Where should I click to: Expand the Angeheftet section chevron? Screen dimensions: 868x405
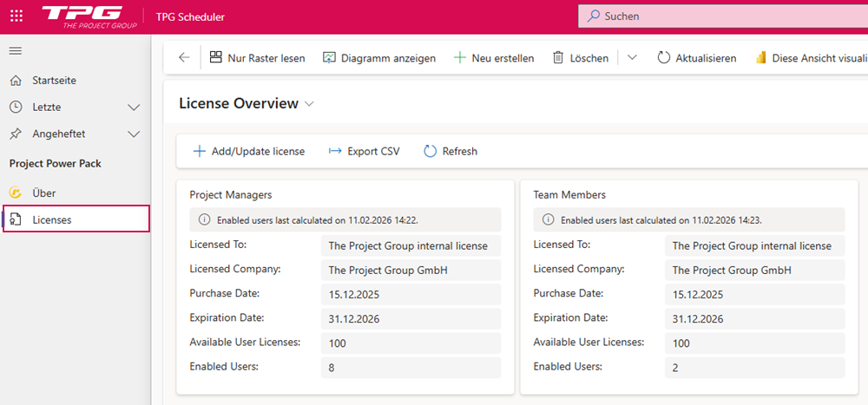coord(134,134)
